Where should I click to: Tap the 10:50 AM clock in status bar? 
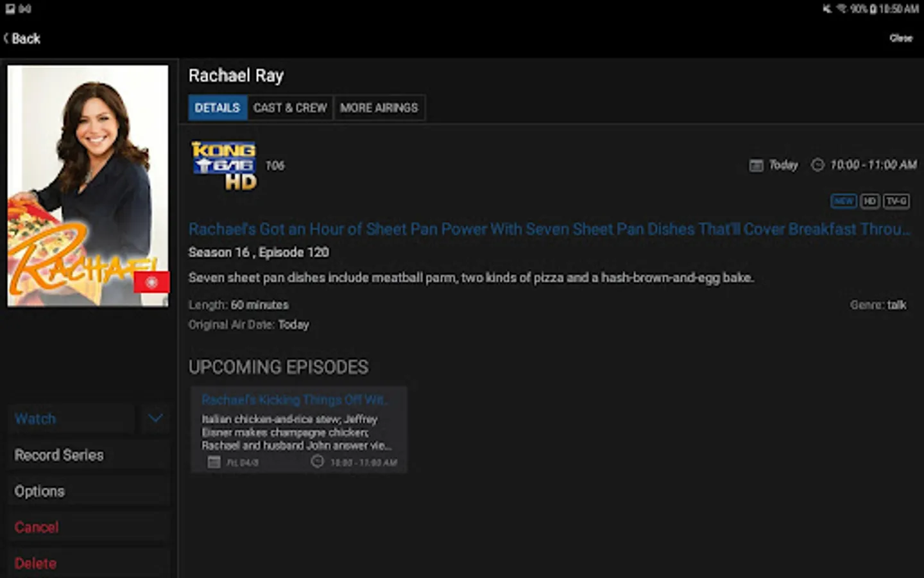[898, 9]
